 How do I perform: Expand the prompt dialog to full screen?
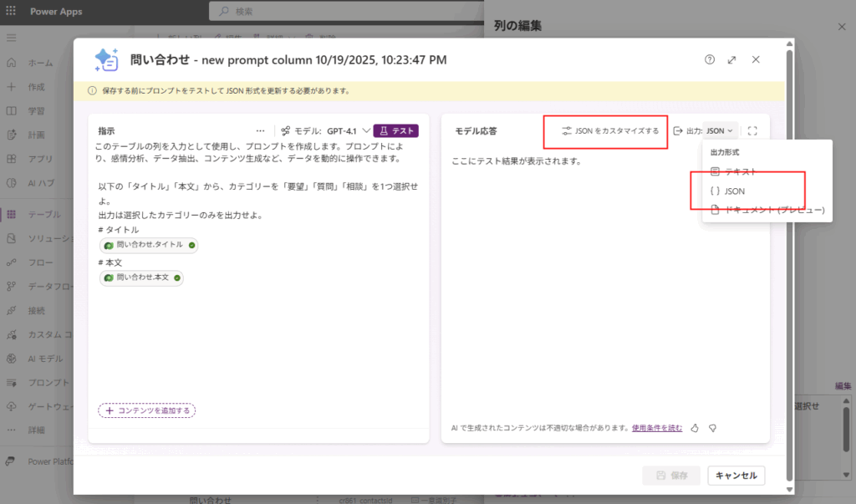tap(732, 60)
